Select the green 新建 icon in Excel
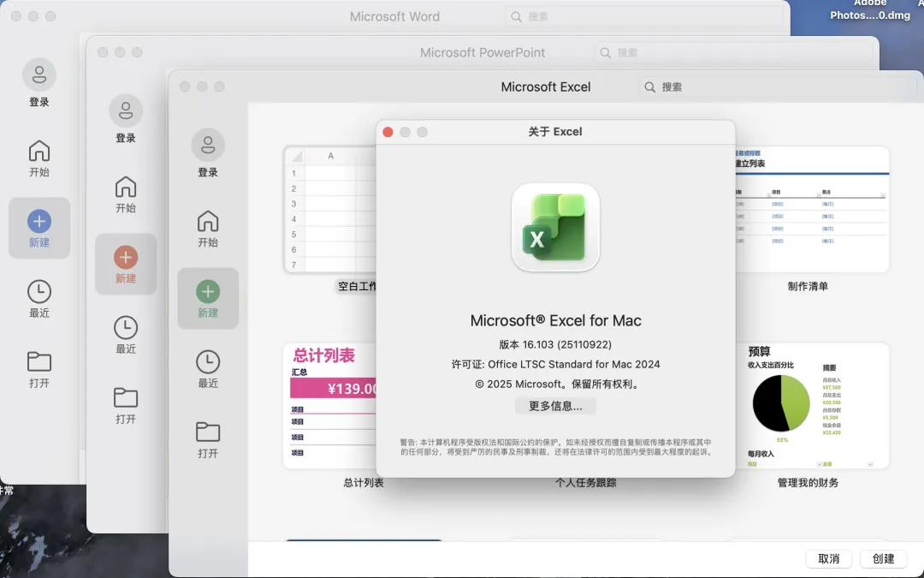The image size is (924, 578). tap(208, 292)
